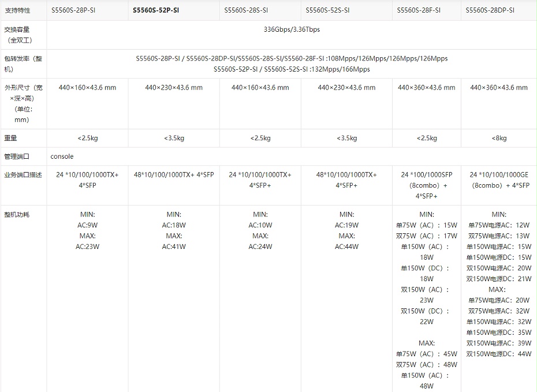Select the S5560S-28P-SI column header
Screen dimensions: 537x392
point(74,10)
